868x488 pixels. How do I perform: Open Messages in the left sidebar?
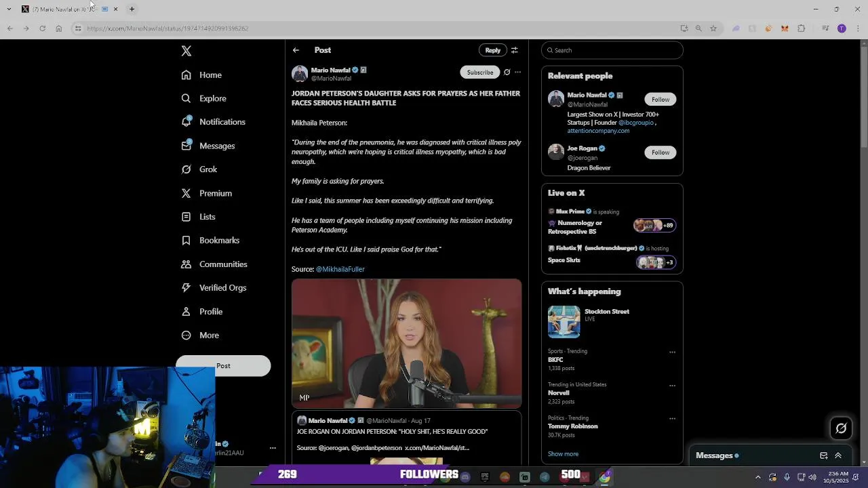point(208,146)
